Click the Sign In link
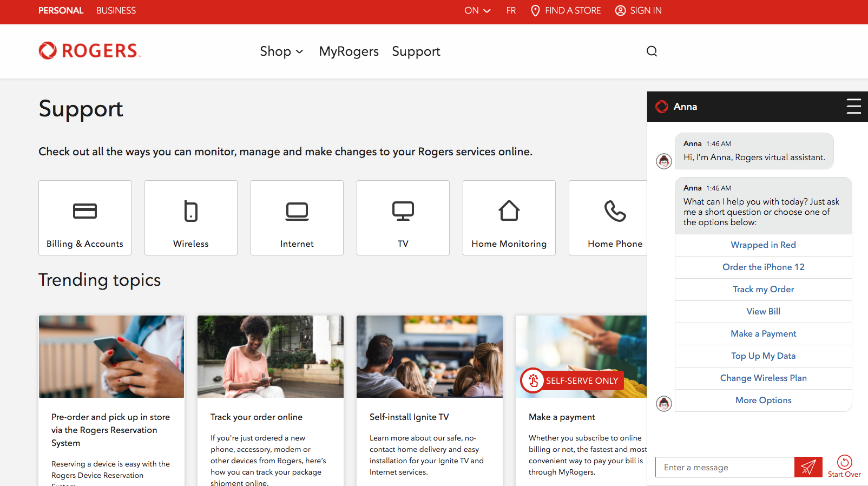The image size is (868, 486). [646, 11]
